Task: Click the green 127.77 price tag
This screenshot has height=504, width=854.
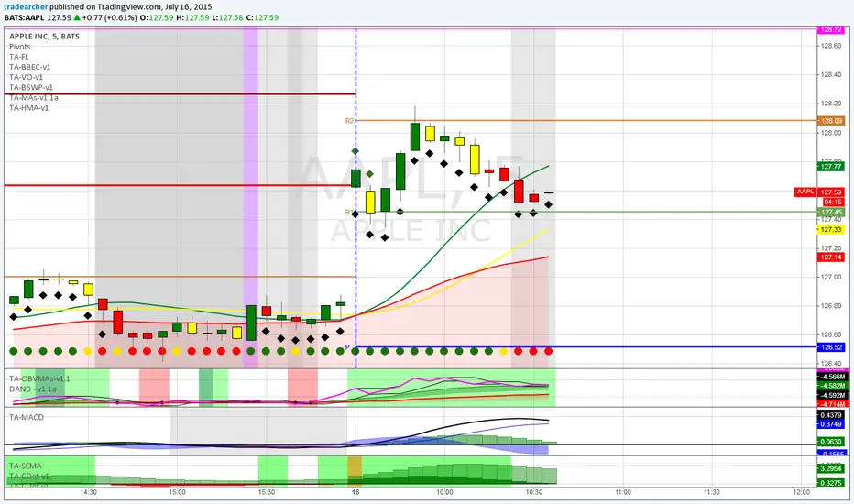Action: [x=831, y=167]
